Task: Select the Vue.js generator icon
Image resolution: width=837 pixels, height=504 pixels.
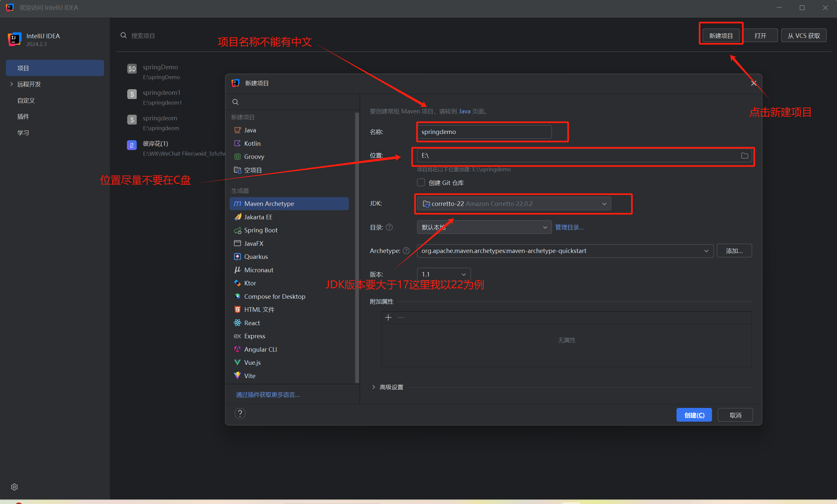Action: [x=237, y=362]
